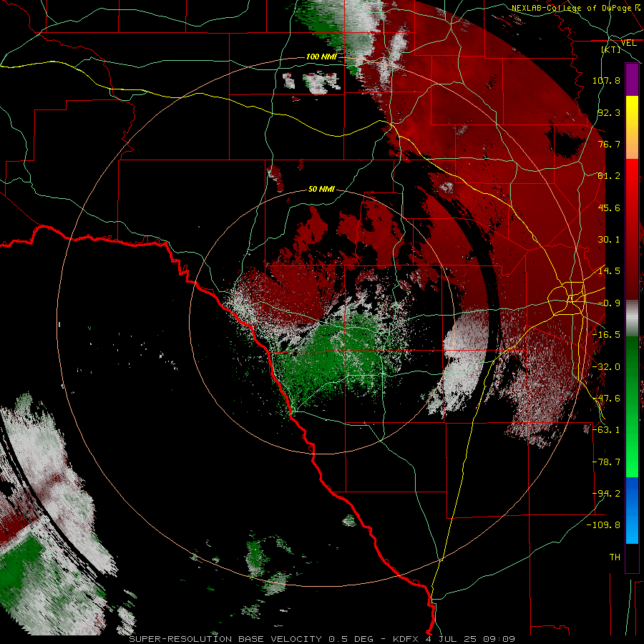Click the TH label under the scale
The width and height of the screenshot is (644, 644).
point(615,557)
